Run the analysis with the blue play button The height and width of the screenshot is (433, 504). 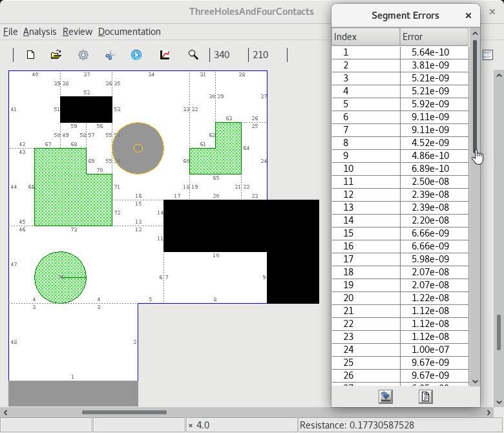[136, 55]
